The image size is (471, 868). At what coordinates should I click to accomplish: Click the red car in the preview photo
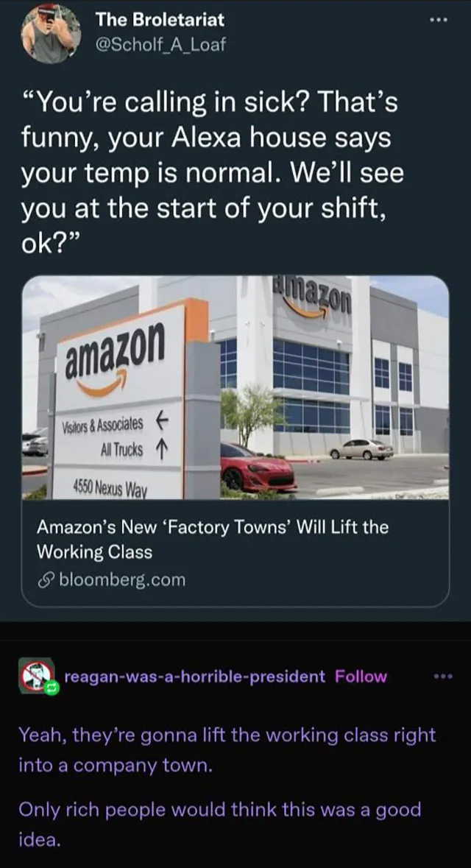pos(258,467)
